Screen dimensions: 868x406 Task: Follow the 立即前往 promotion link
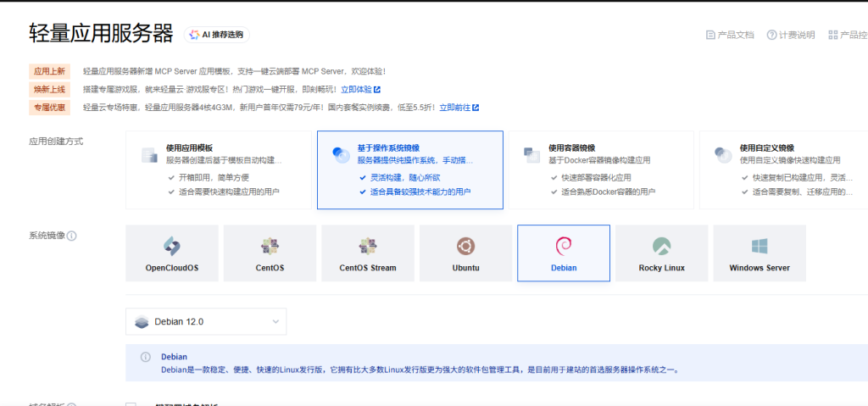[x=459, y=107]
